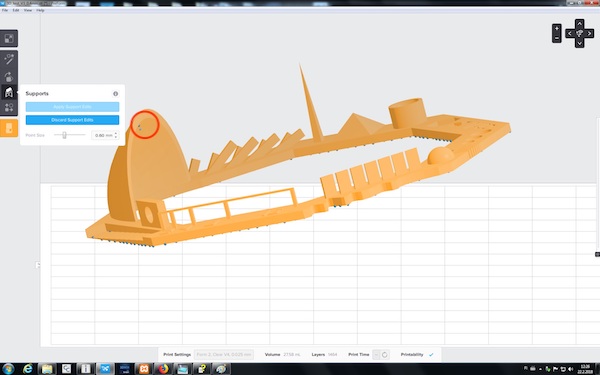This screenshot has height=375, width=600.
Task: Reset view with center view cube
Action: pos(579,34)
